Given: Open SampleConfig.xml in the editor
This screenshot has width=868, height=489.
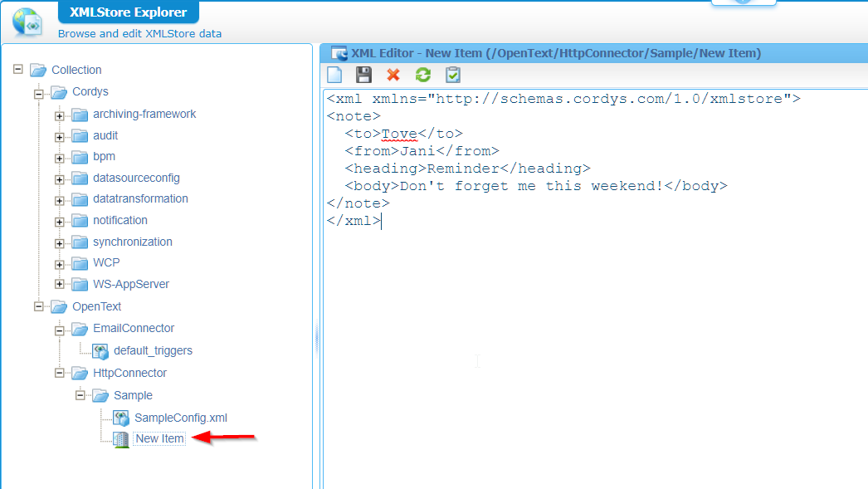Looking at the screenshot, I should [x=180, y=418].
